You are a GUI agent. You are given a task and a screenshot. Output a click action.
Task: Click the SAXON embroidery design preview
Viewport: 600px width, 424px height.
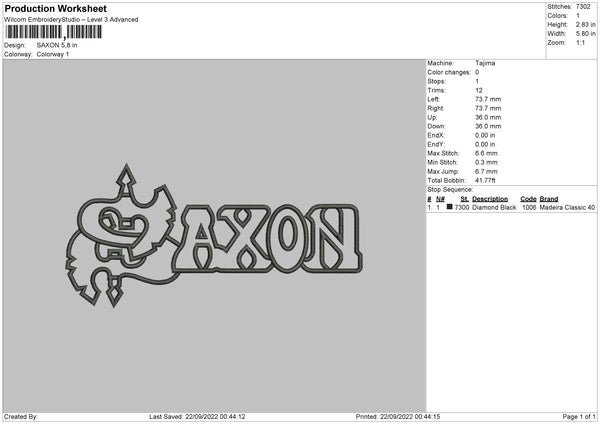point(214,236)
